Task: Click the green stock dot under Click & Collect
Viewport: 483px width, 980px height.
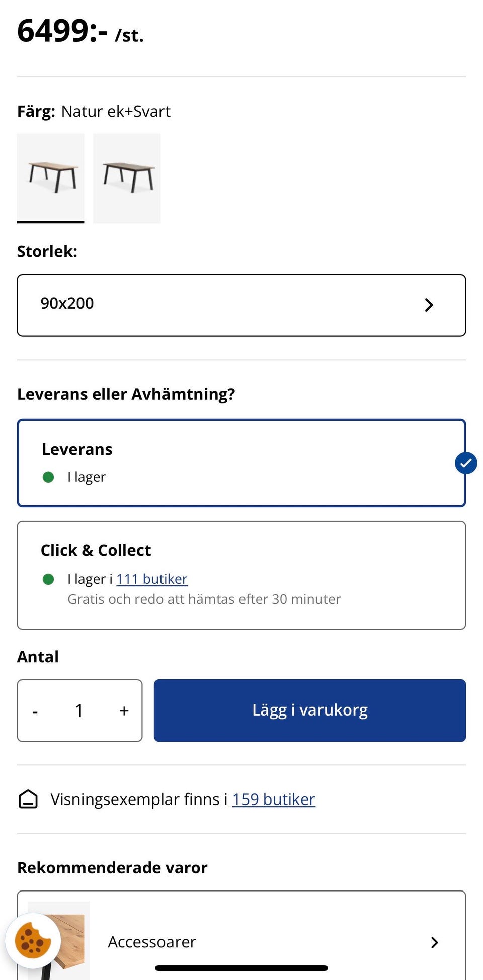Action: 48,579
